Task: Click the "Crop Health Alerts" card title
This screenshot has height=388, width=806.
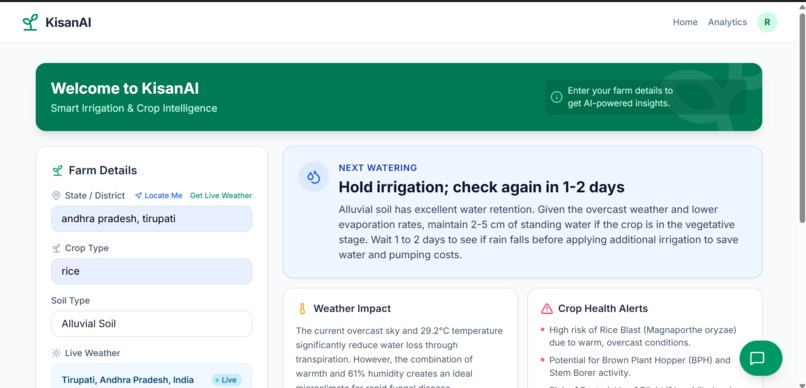Action: (x=602, y=308)
